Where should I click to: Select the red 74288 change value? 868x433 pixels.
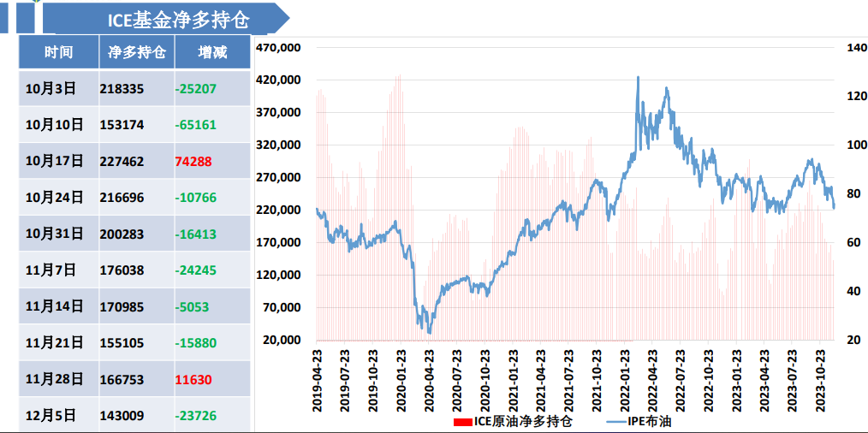193,161
